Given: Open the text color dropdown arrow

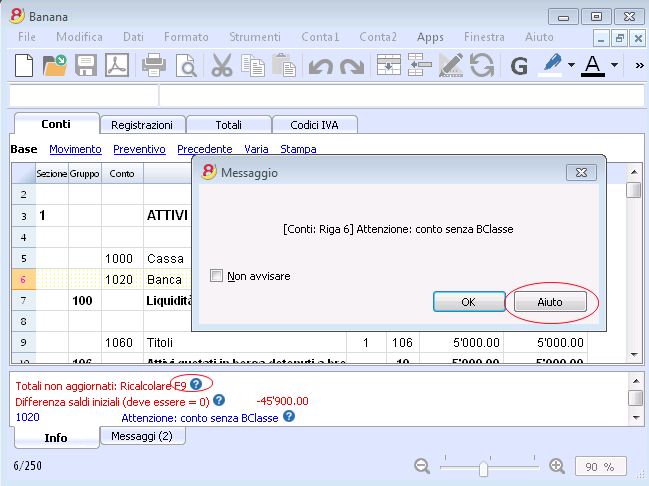Looking at the screenshot, I should click(615, 65).
